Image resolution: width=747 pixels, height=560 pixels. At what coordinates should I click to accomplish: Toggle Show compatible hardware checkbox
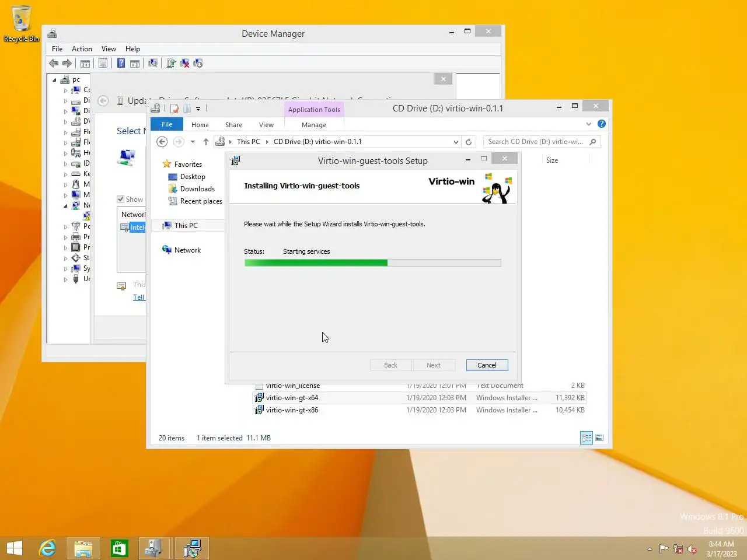pyautogui.click(x=121, y=199)
